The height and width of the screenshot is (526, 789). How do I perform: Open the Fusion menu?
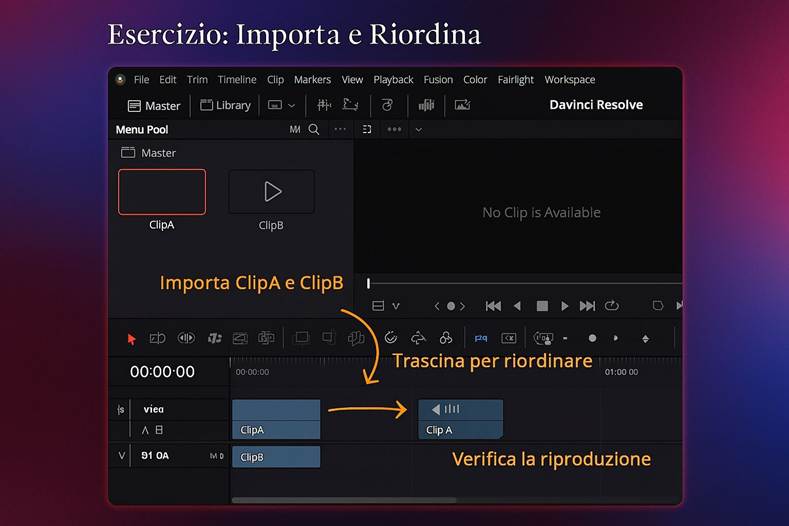[438, 80]
